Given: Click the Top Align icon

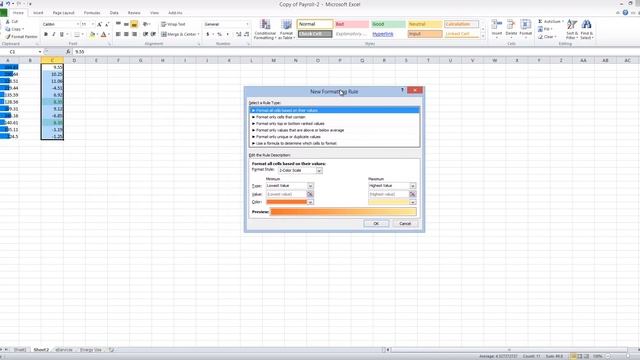Looking at the screenshot, I should (118, 24).
